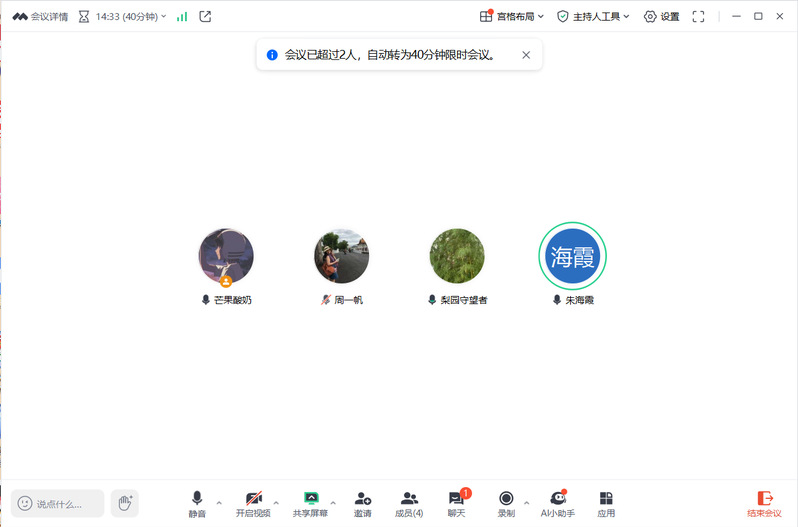This screenshot has height=527, width=798.
Task: Click the raise hand icon
Action: pos(124,503)
